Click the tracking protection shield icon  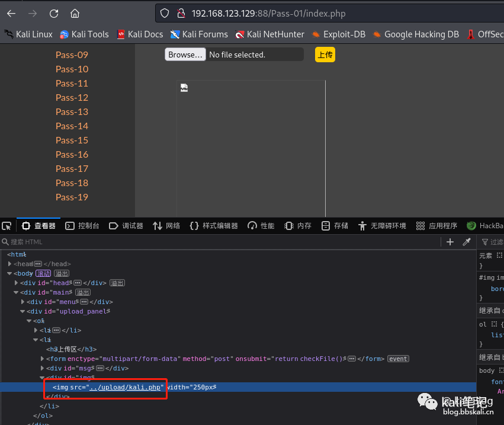click(165, 14)
